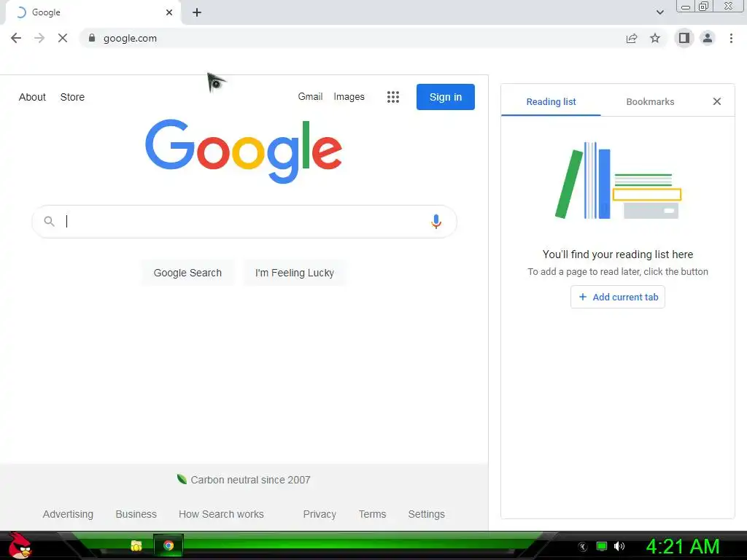The width and height of the screenshot is (747, 560).
Task: Open the Advertising footer link
Action: click(x=68, y=514)
